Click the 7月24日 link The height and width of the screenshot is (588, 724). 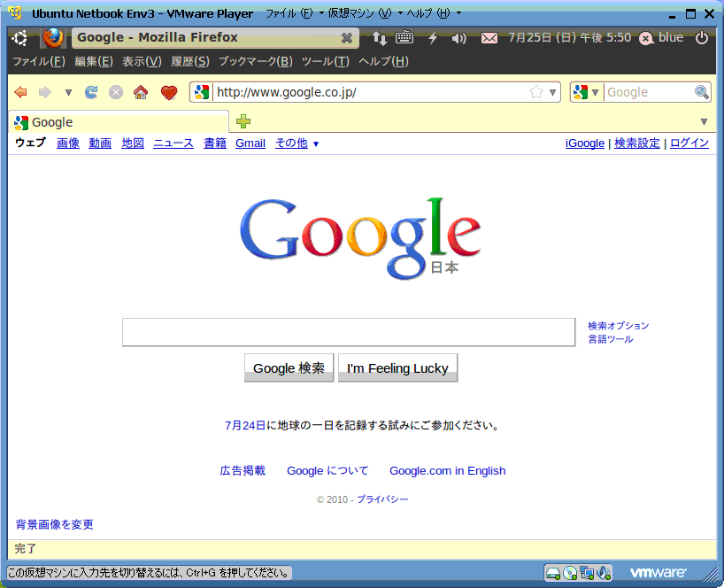click(x=245, y=425)
